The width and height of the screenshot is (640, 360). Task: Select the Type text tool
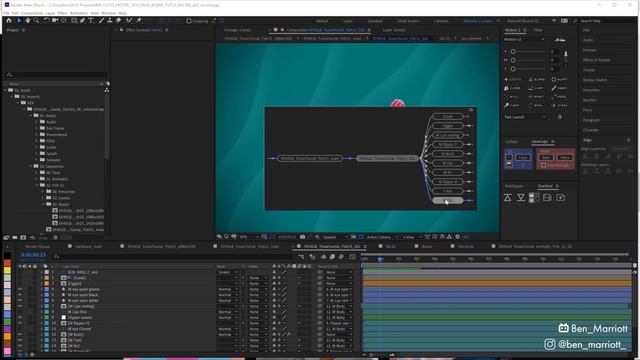coord(91,20)
